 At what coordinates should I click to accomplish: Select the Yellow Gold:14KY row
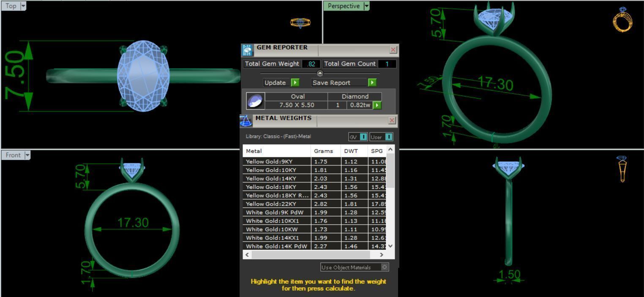tap(314, 179)
